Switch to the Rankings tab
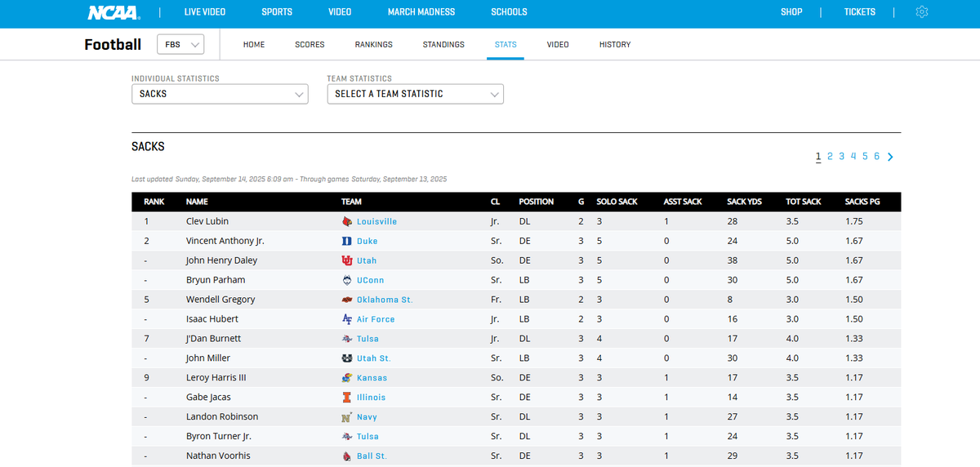This screenshot has width=980, height=467. (373, 45)
